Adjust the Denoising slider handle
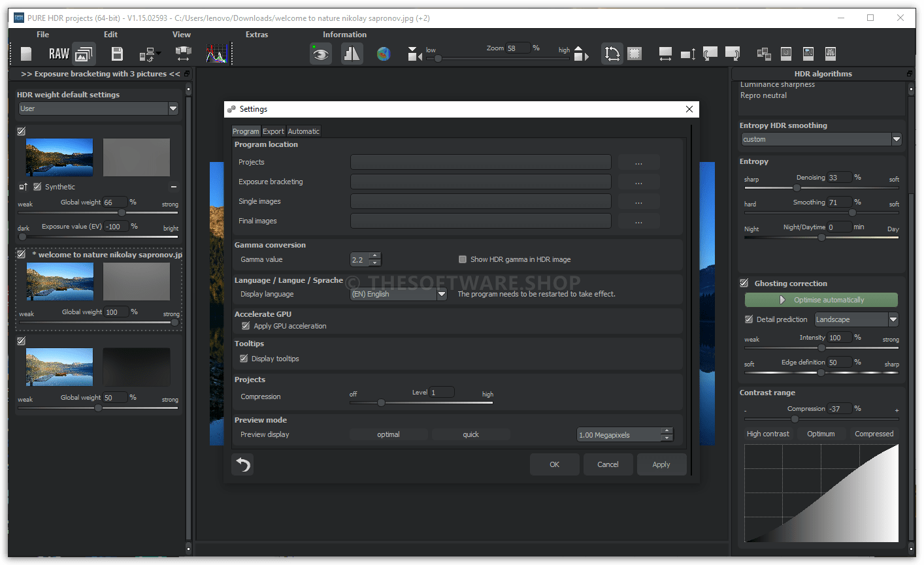This screenshot has width=924, height=565. (797, 187)
